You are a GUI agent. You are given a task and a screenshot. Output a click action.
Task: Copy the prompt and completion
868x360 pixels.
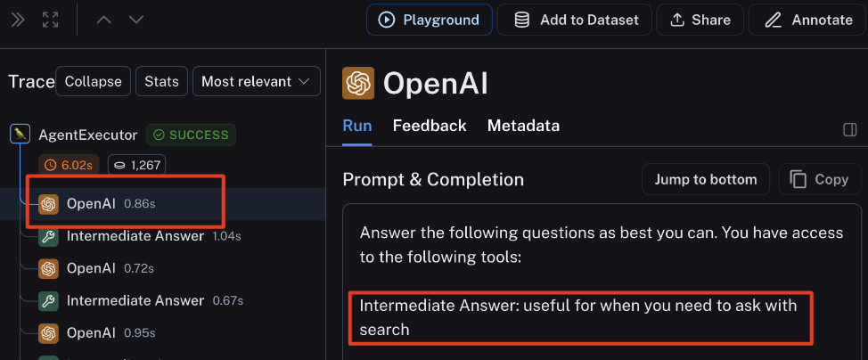click(x=819, y=179)
